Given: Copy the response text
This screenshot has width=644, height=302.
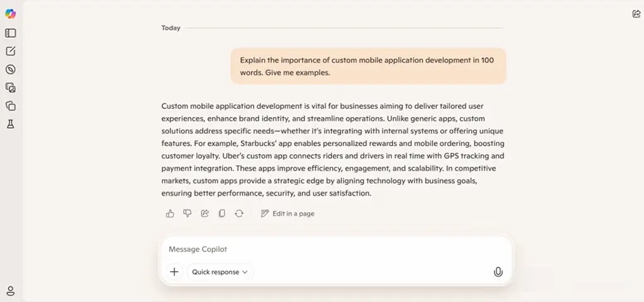Looking at the screenshot, I should (222, 213).
